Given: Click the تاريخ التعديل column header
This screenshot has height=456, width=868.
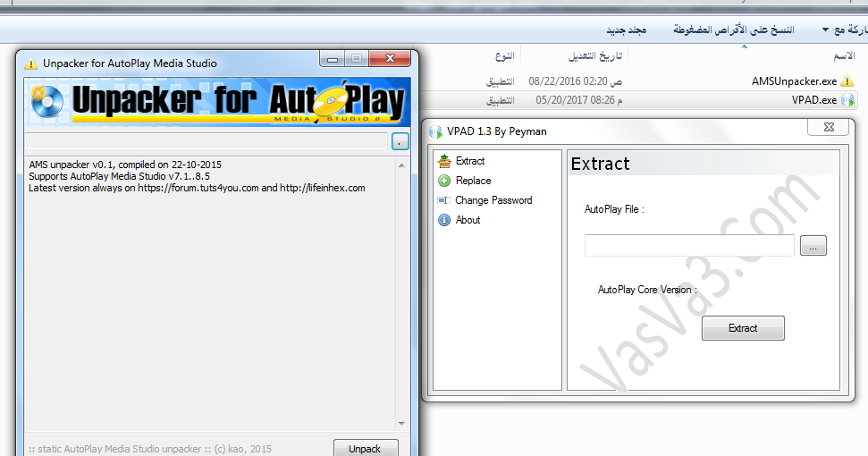Looking at the screenshot, I should (x=595, y=56).
